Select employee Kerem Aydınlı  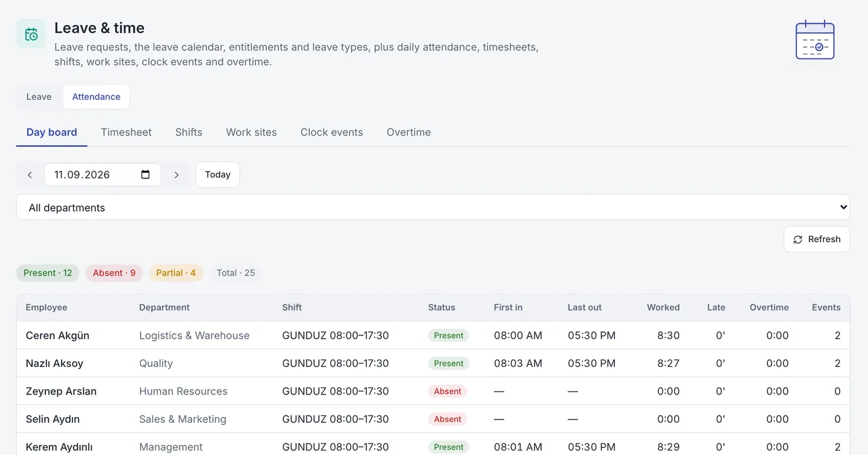[59, 447]
